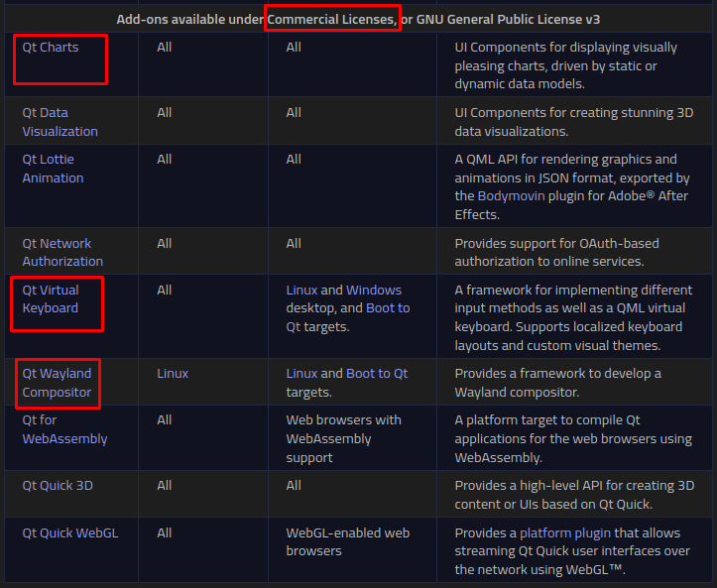Open the platform plugin link
This screenshot has height=588, width=717.
tap(565, 532)
